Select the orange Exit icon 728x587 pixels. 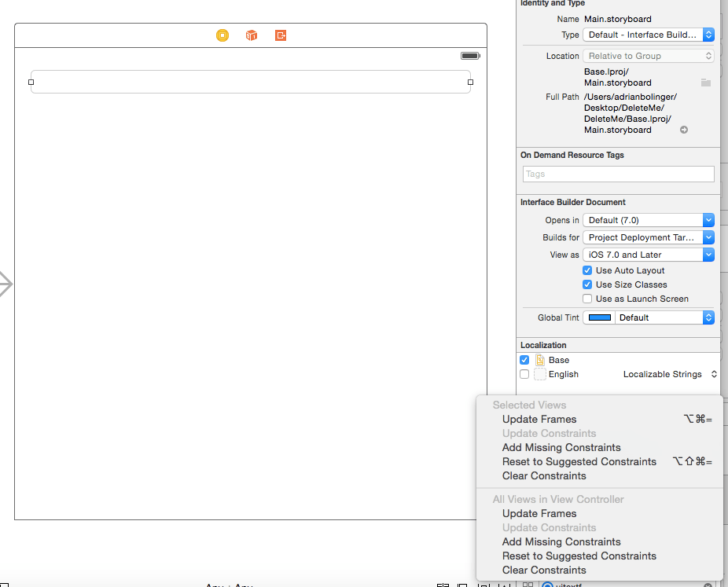[281, 35]
